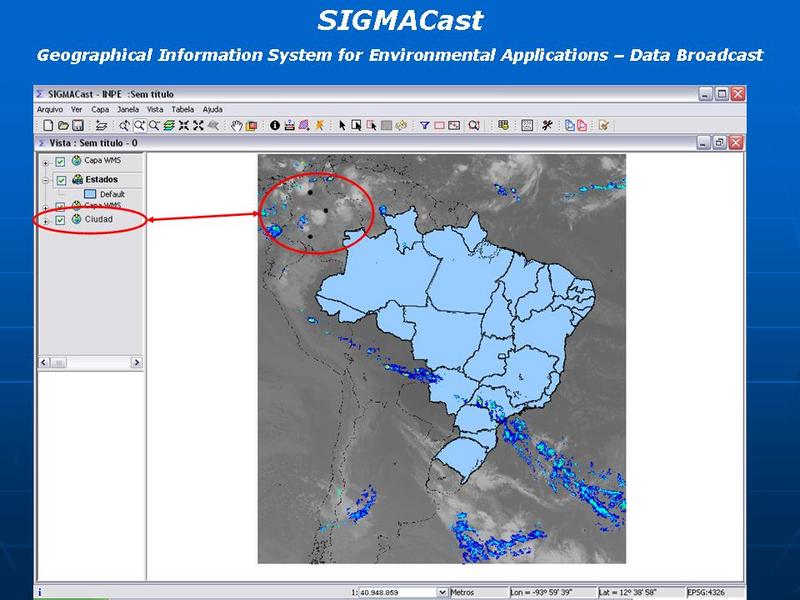Minimize the Vista : Sem título - 0 window
This screenshot has height=600, width=800.
pos(704,143)
